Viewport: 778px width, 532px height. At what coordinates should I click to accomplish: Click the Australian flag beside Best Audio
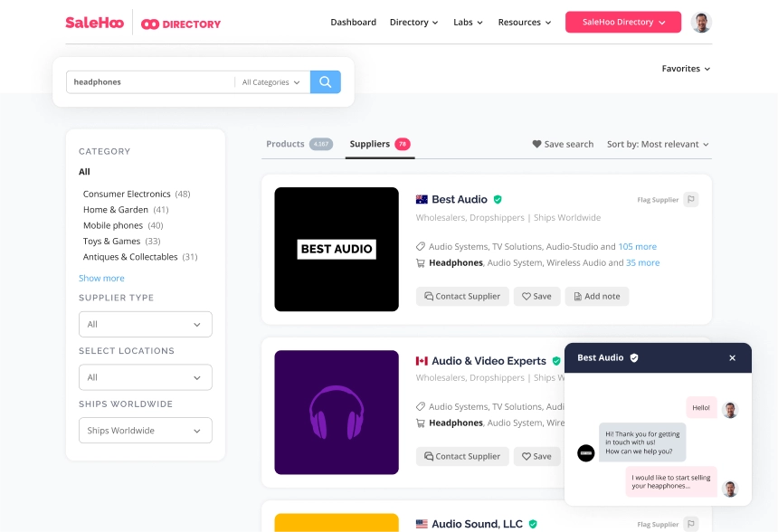pos(422,199)
